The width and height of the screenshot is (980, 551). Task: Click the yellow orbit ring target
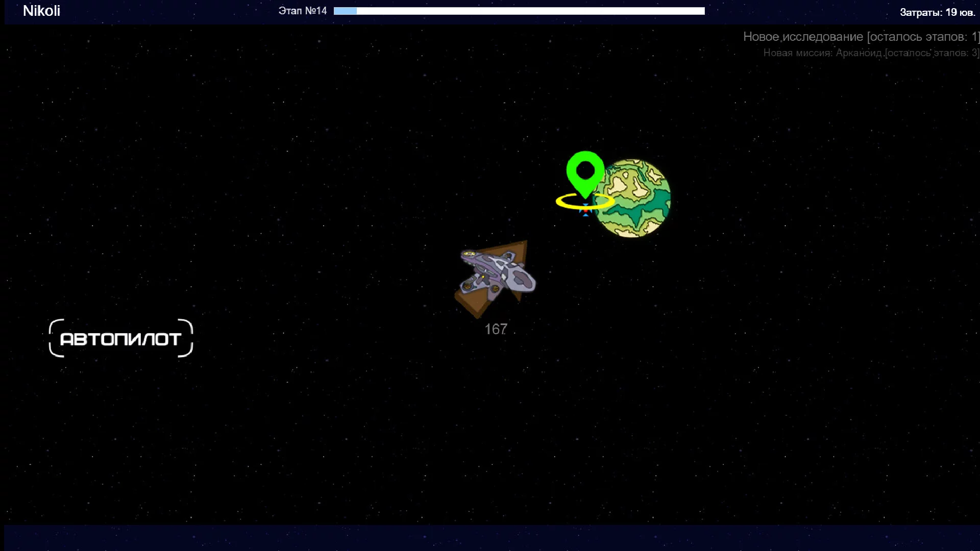tap(585, 201)
